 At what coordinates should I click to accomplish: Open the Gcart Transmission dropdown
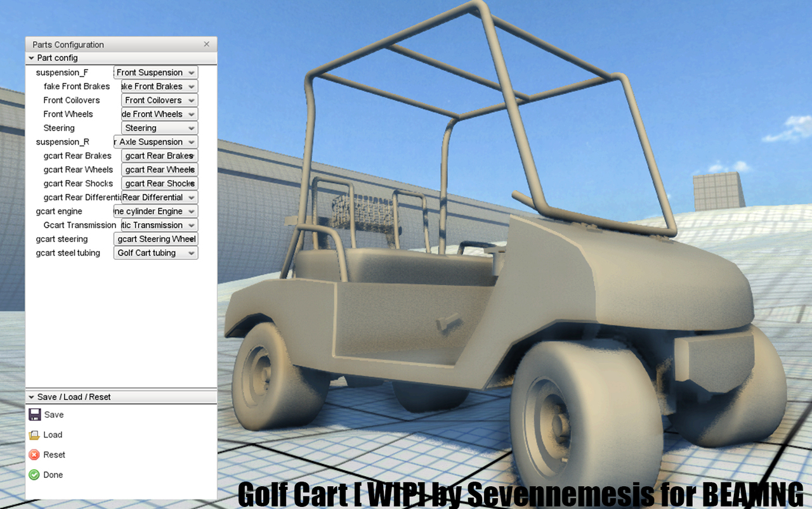click(x=159, y=225)
